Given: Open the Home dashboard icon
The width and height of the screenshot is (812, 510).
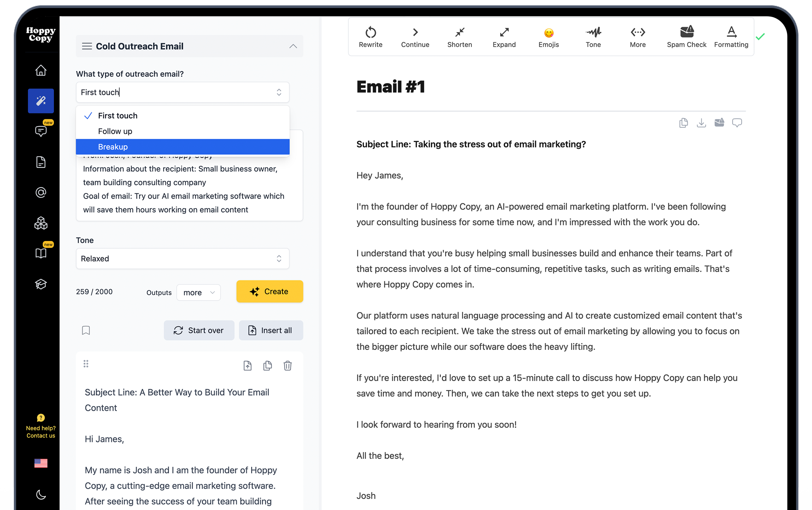Looking at the screenshot, I should (41, 70).
